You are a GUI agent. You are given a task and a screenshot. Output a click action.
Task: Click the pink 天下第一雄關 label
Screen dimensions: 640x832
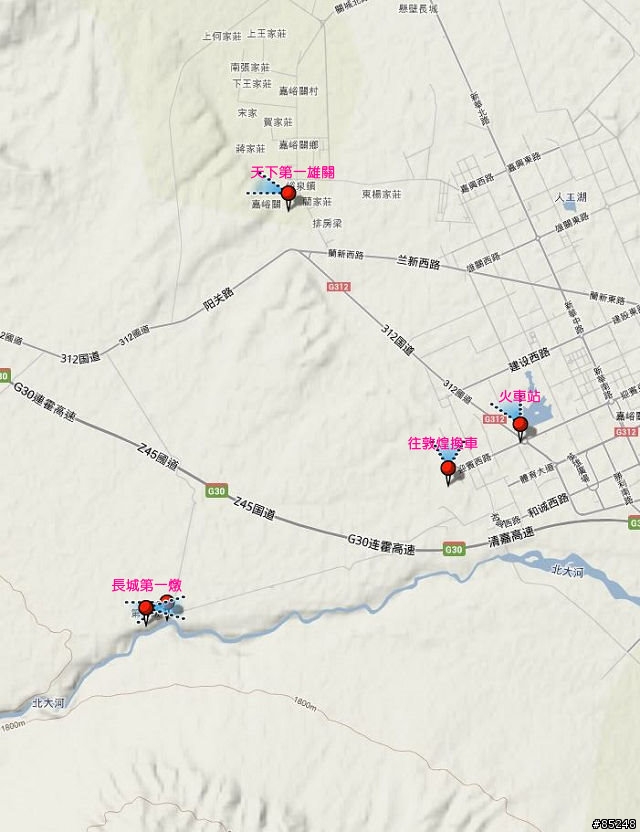[292, 172]
